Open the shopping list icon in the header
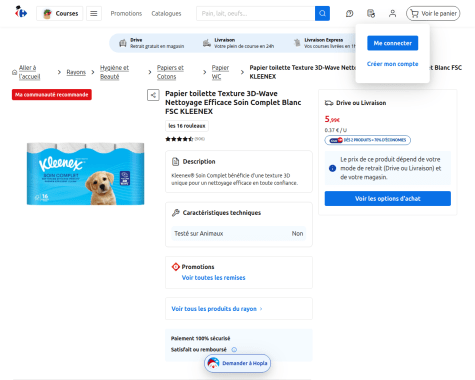This screenshot has height=380, width=475. coord(371,13)
